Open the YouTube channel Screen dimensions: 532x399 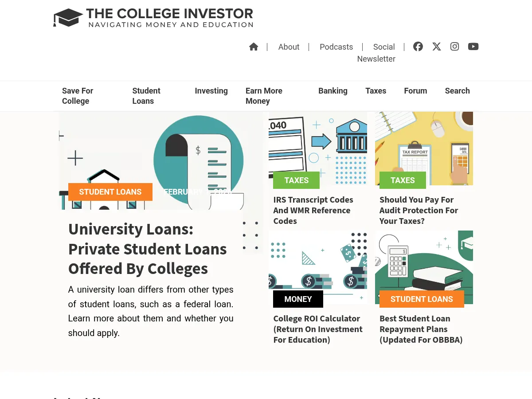pyautogui.click(x=473, y=47)
